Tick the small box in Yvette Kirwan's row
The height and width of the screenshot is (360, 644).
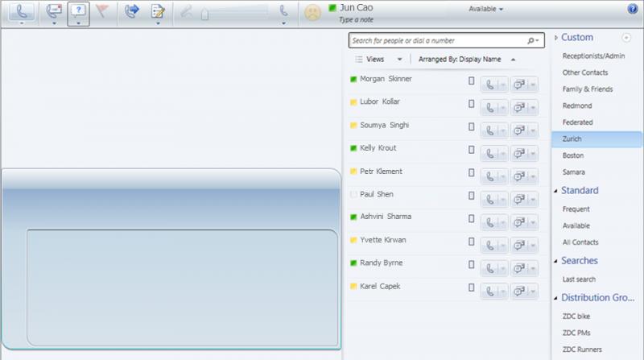(x=472, y=242)
